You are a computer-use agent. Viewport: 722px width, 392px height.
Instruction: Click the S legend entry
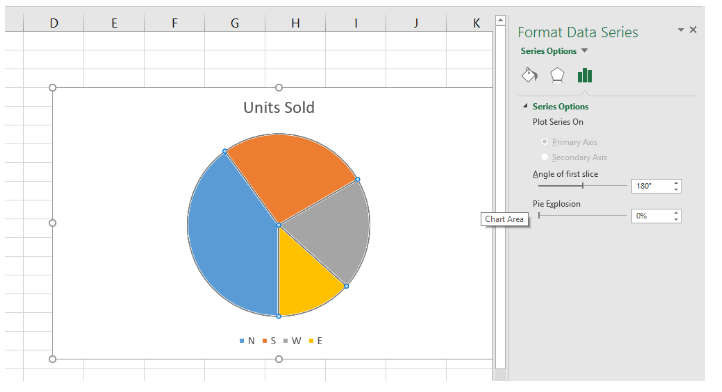269,341
